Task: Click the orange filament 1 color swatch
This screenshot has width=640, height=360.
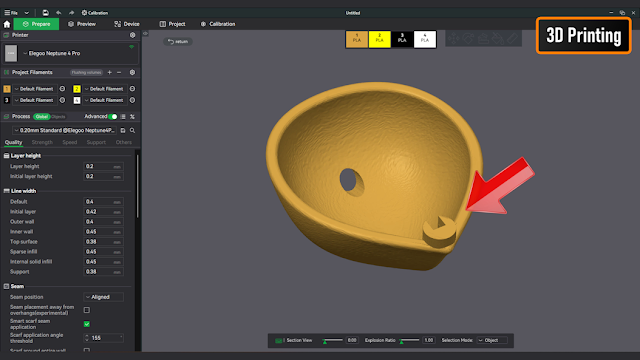Action: pyautogui.click(x=7, y=89)
